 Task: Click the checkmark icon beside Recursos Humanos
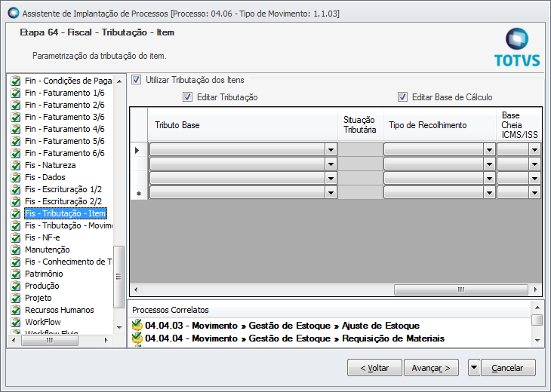click(15, 310)
